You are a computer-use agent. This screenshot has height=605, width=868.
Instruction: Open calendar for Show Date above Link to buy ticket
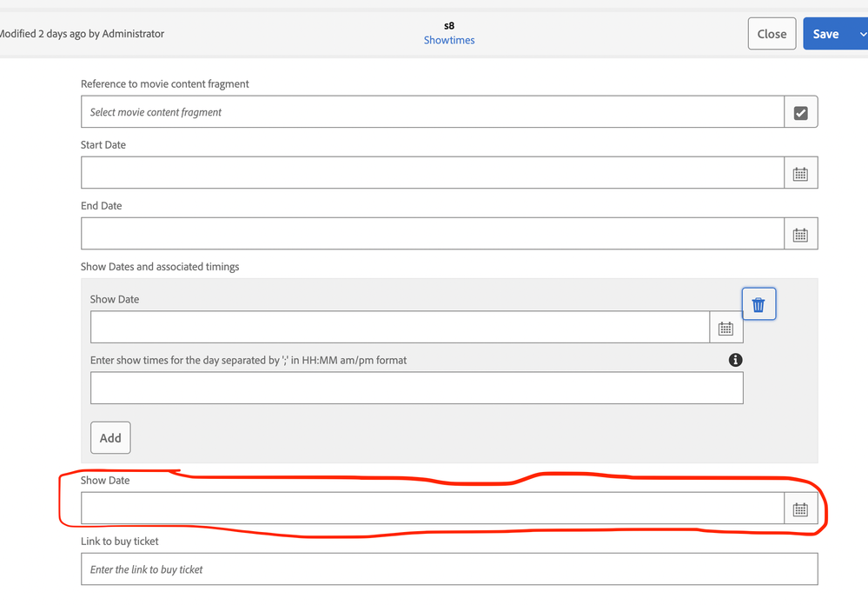[x=800, y=509]
